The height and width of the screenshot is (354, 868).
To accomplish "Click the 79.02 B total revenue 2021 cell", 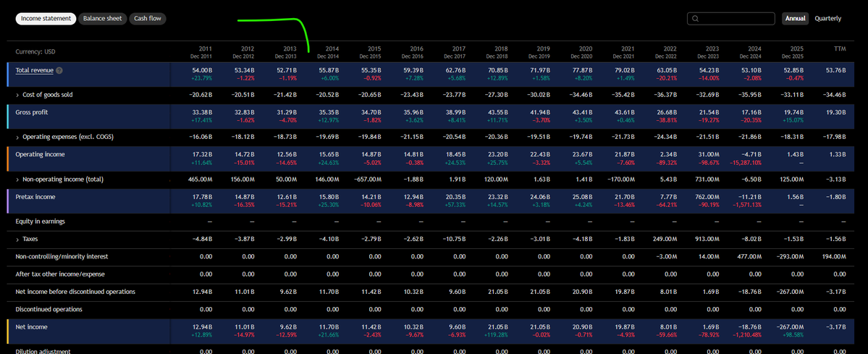I will (x=625, y=70).
